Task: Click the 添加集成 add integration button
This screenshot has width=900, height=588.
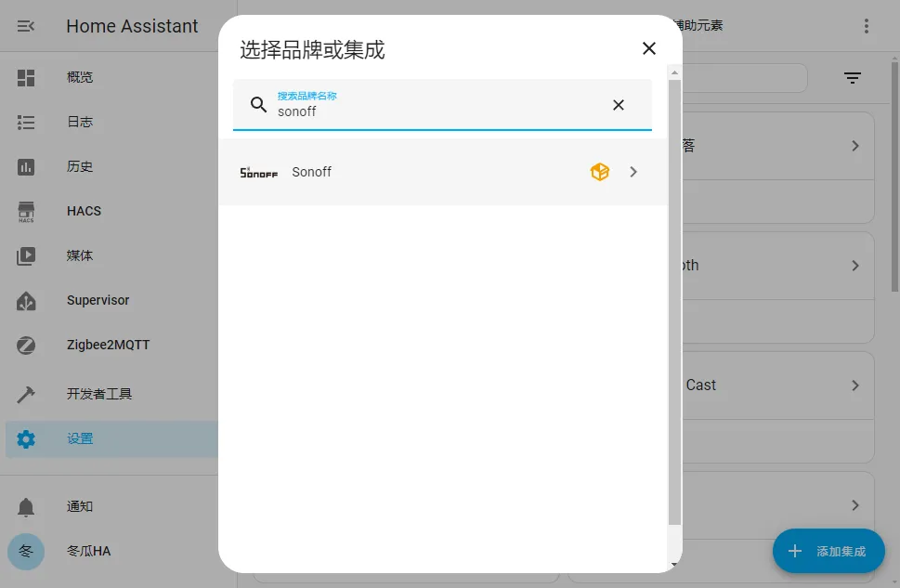Action: point(828,551)
